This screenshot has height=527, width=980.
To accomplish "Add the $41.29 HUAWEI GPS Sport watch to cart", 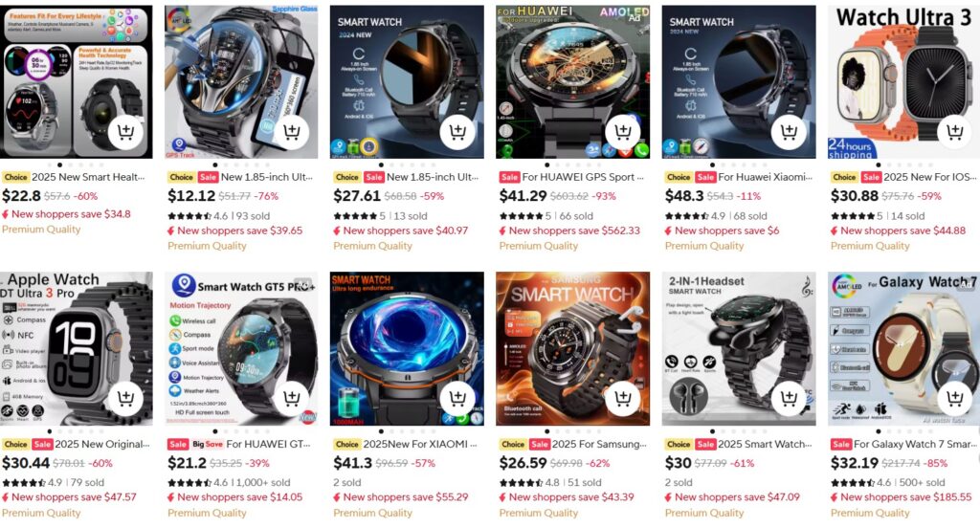I will click(623, 132).
